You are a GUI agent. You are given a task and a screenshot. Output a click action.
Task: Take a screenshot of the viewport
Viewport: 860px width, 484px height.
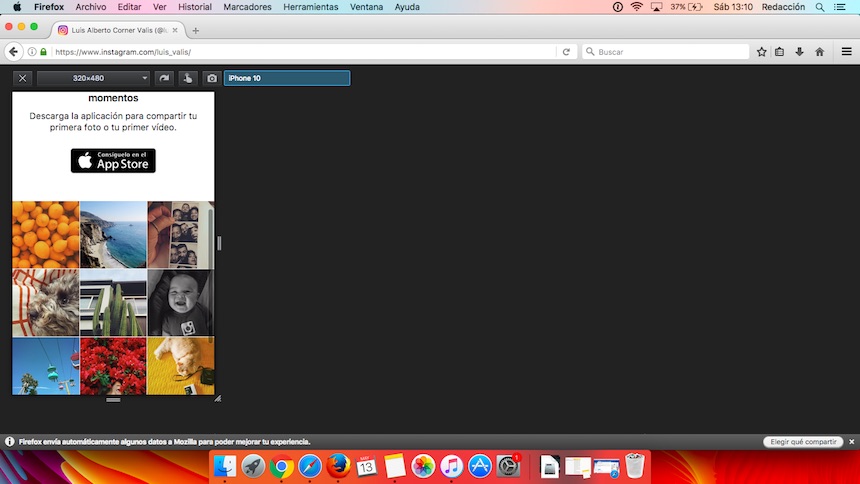(x=211, y=78)
